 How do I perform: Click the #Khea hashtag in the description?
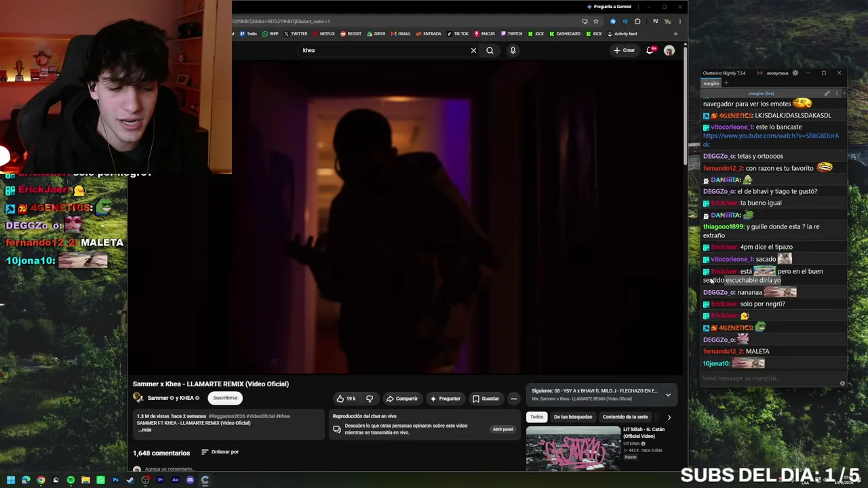[x=283, y=416]
